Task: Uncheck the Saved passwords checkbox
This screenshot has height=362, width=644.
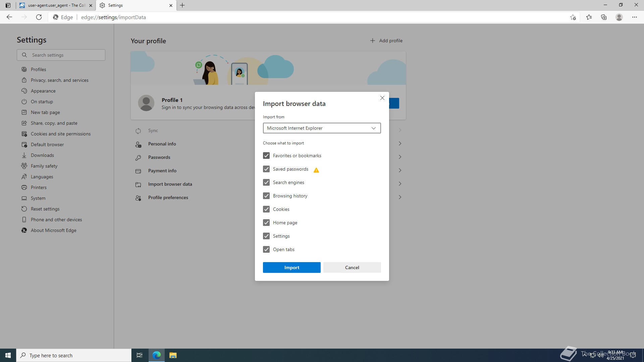Action: tap(266, 169)
